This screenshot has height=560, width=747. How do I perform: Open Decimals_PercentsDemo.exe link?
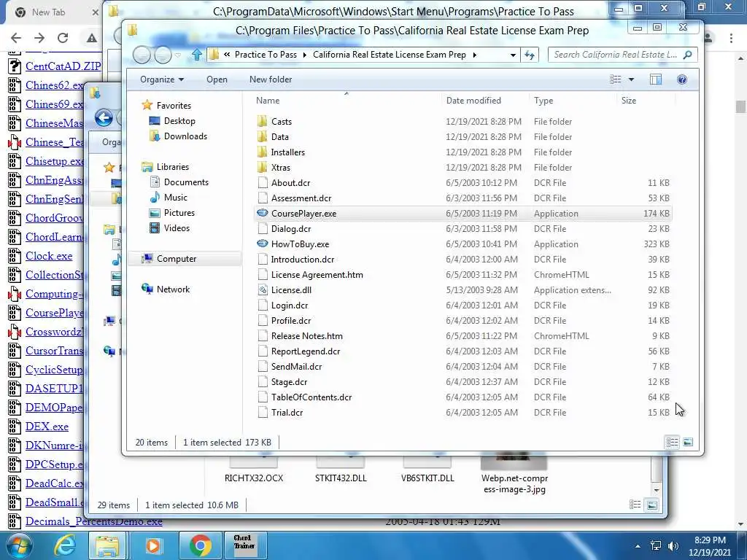pyautogui.click(x=94, y=521)
